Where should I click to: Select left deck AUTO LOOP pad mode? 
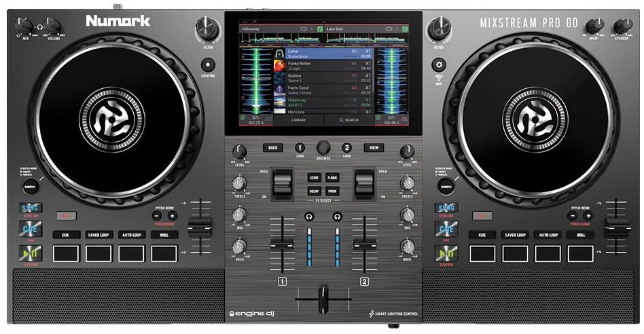coord(131,235)
